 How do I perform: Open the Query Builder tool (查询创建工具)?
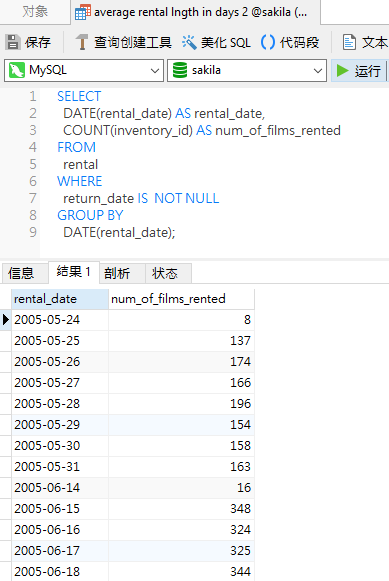point(123,42)
